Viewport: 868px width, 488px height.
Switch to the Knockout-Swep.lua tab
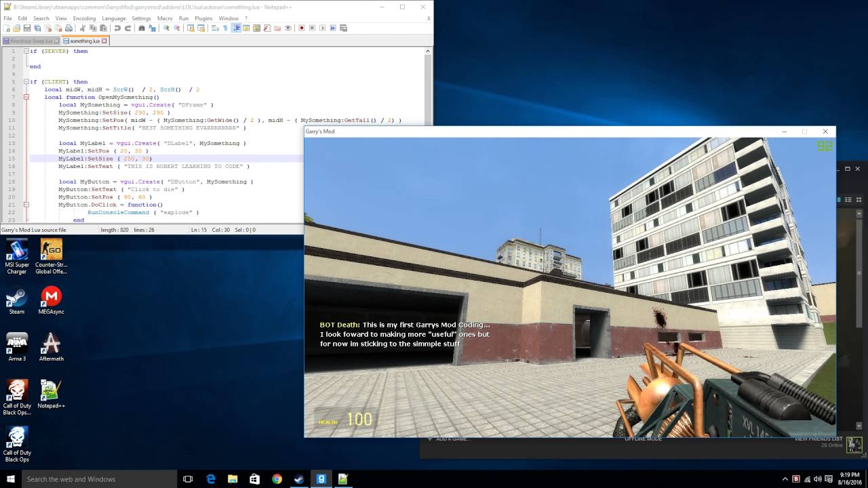30,41
